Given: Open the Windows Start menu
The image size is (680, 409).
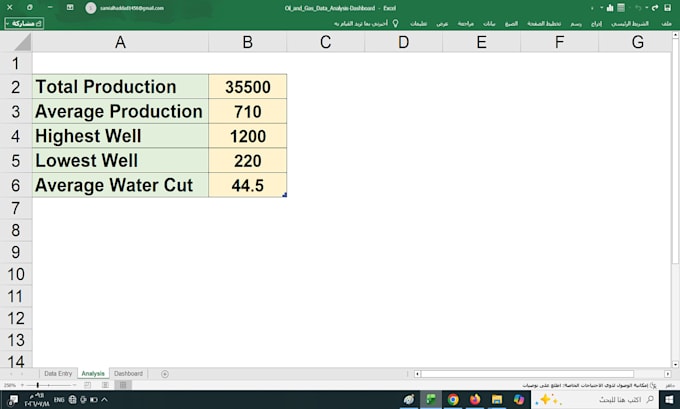Looking at the screenshot, I should [669, 399].
